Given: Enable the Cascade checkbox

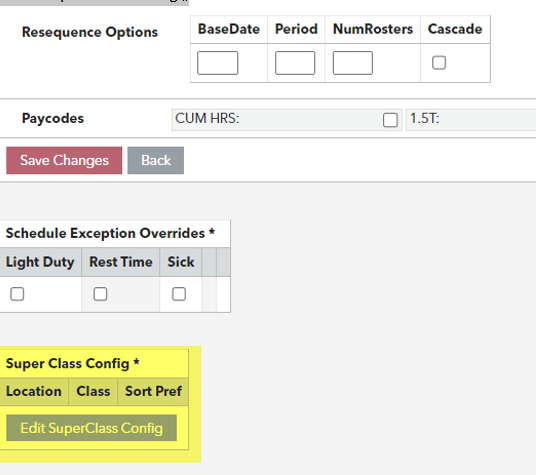Looking at the screenshot, I should point(439,63).
